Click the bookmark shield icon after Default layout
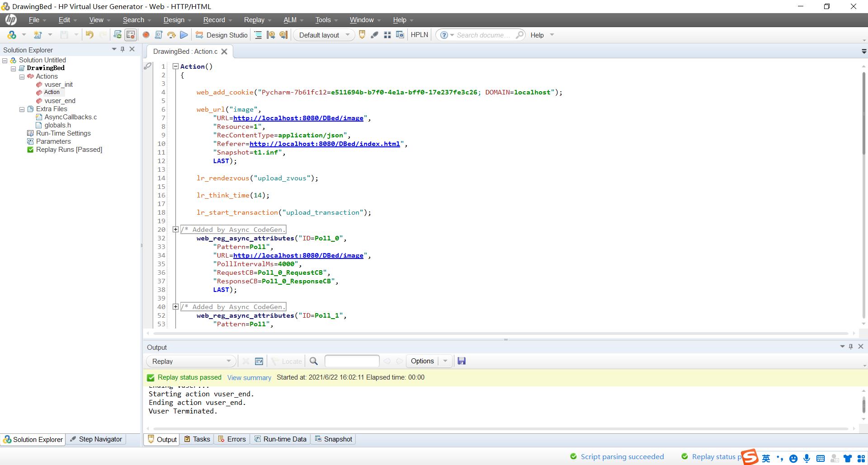This screenshot has width=868, height=465. [x=362, y=35]
